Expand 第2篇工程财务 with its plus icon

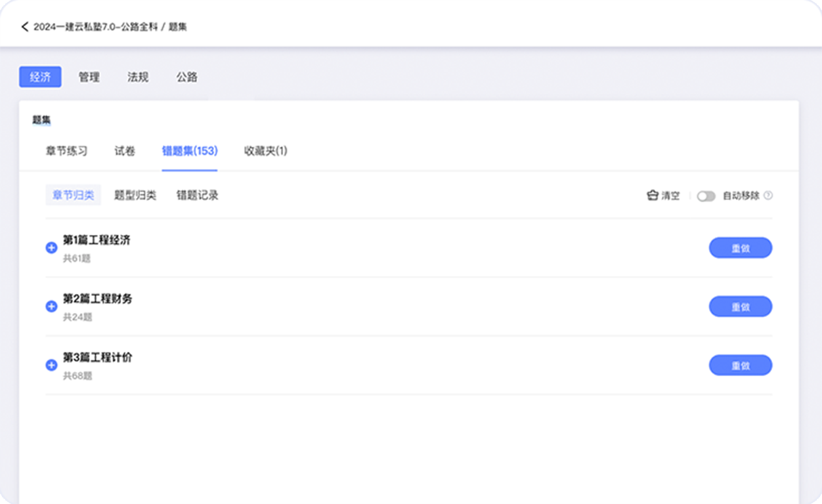point(51,306)
